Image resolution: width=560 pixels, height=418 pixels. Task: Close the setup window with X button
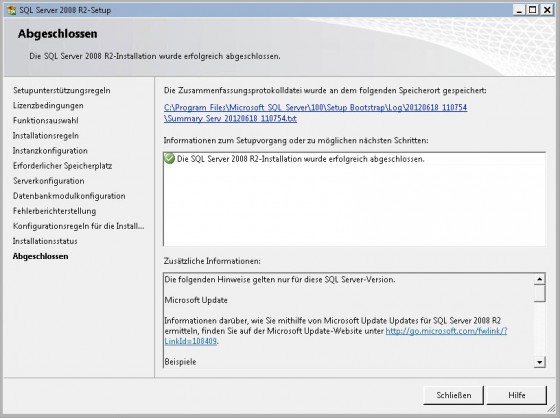point(547,10)
